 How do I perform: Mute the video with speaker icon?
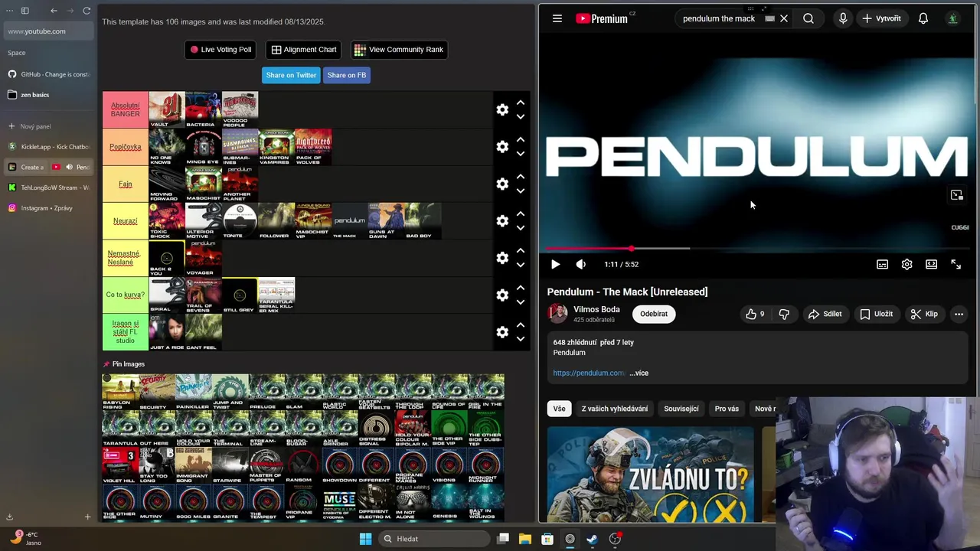pyautogui.click(x=581, y=264)
